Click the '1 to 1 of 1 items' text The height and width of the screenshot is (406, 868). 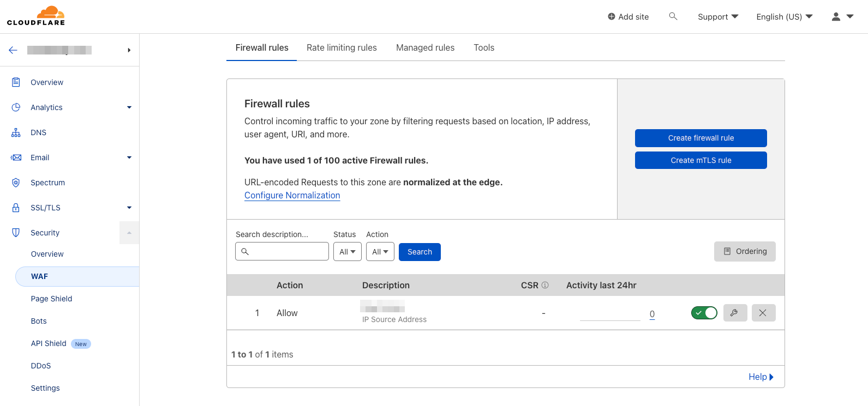[262, 354]
